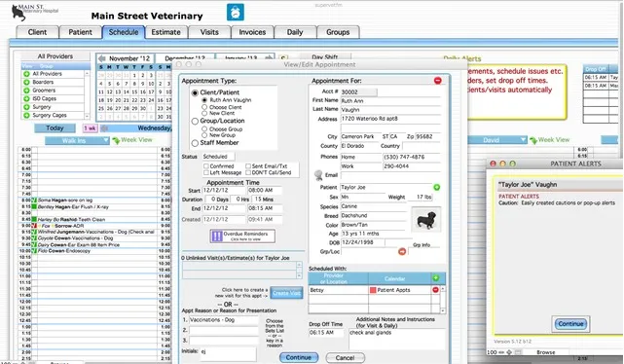Click the red arrow icon beside Grp/Loc field
624x364 pixels.
coord(402,251)
